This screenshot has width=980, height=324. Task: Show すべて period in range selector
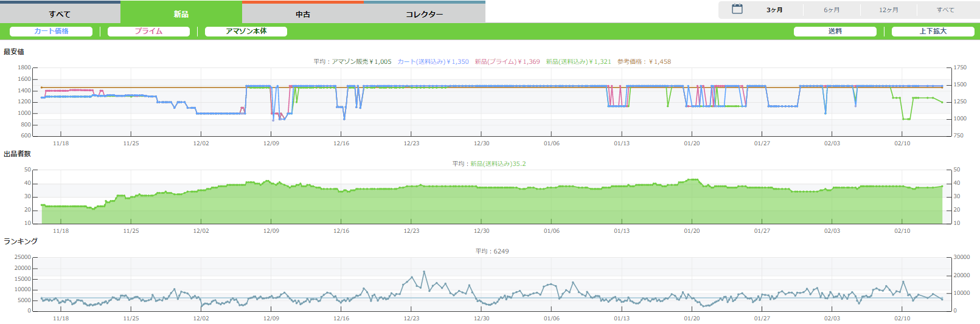[x=945, y=10]
